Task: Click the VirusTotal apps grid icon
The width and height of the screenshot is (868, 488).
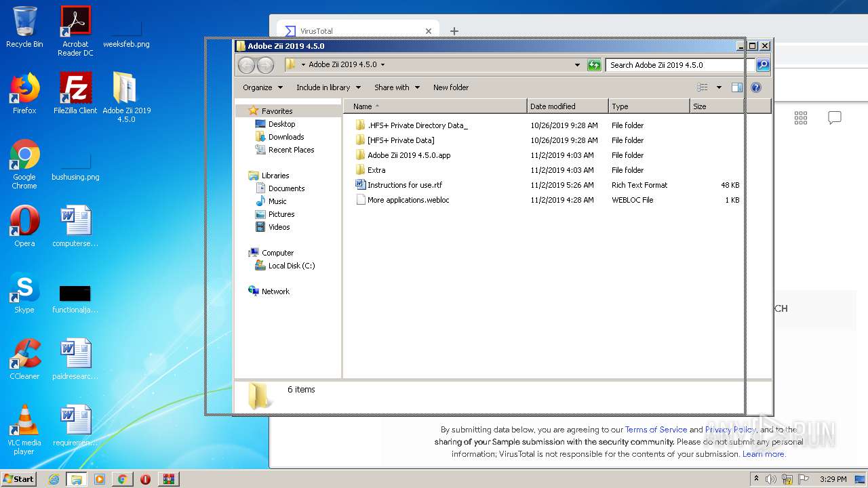Action: 801,118
